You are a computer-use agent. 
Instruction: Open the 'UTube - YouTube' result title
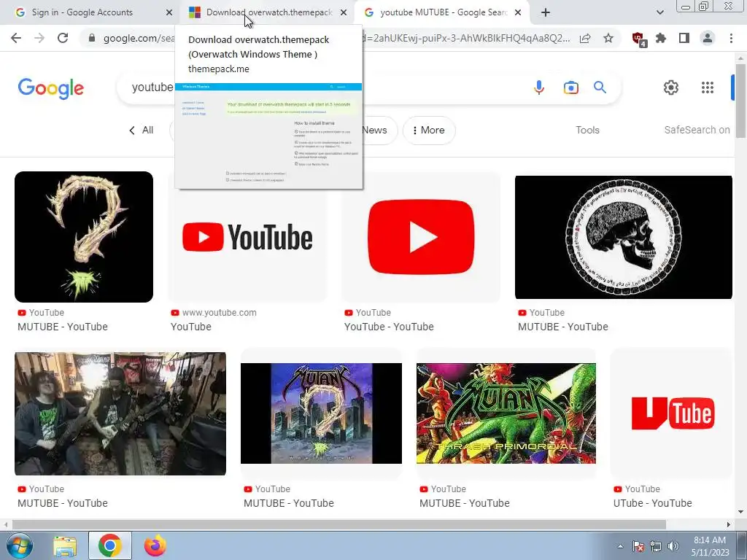pos(652,503)
